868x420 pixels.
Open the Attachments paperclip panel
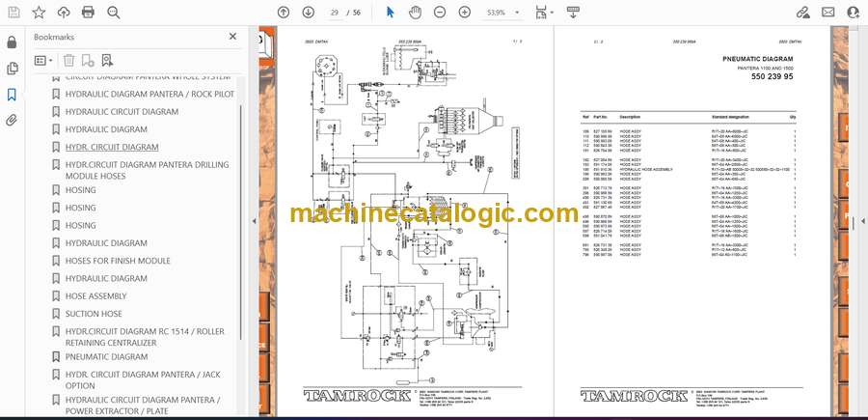[12, 121]
